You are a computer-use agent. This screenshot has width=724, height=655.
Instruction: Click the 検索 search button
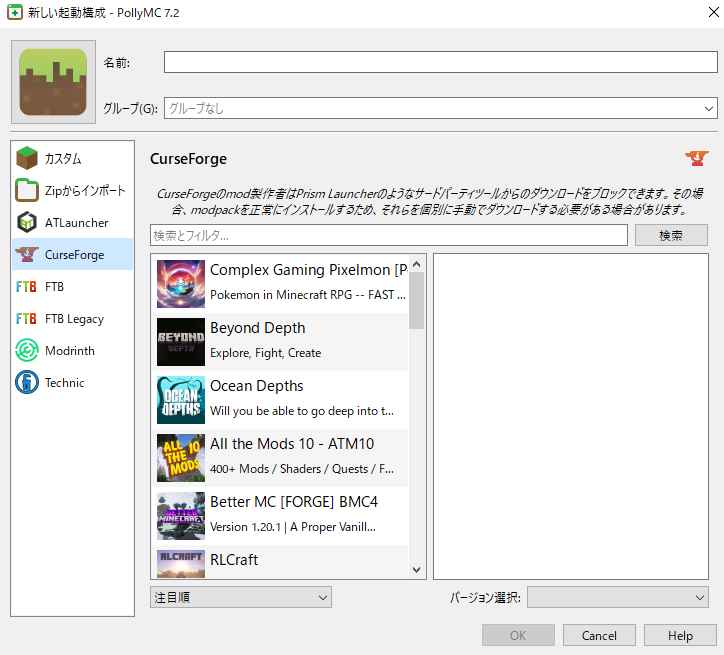[671, 235]
